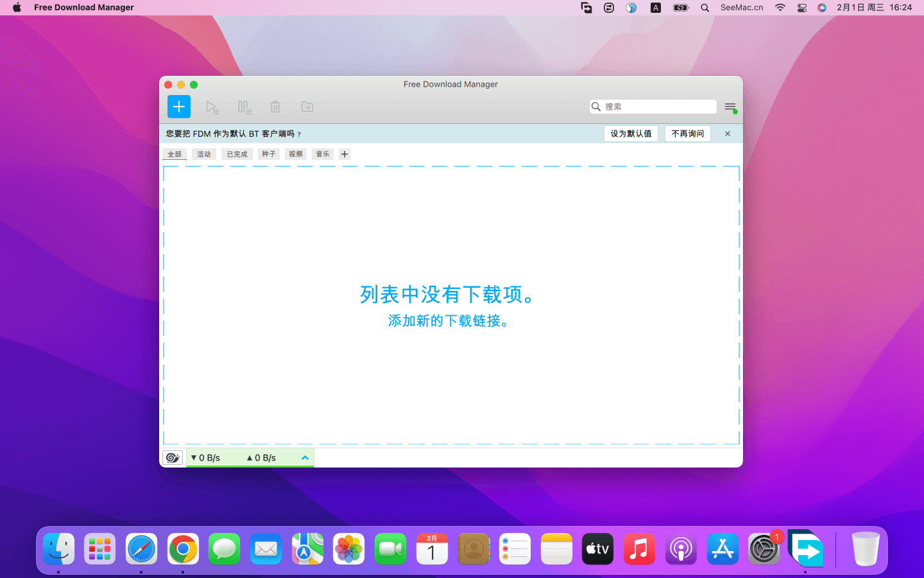Click the trash delete icon in toolbar
This screenshot has height=578, width=924.
pyautogui.click(x=275, y=107)
